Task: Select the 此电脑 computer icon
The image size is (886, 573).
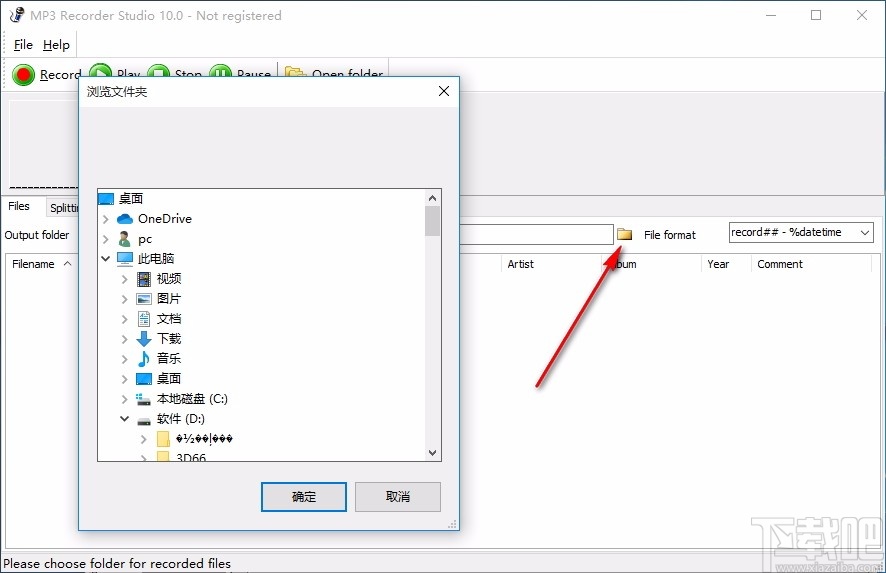Action: pos(125,259)
